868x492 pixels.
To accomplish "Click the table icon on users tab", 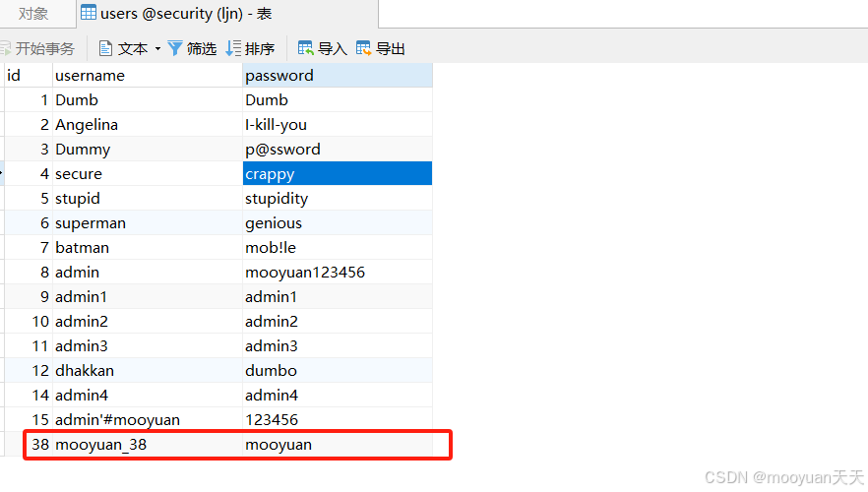I will 88,12.
